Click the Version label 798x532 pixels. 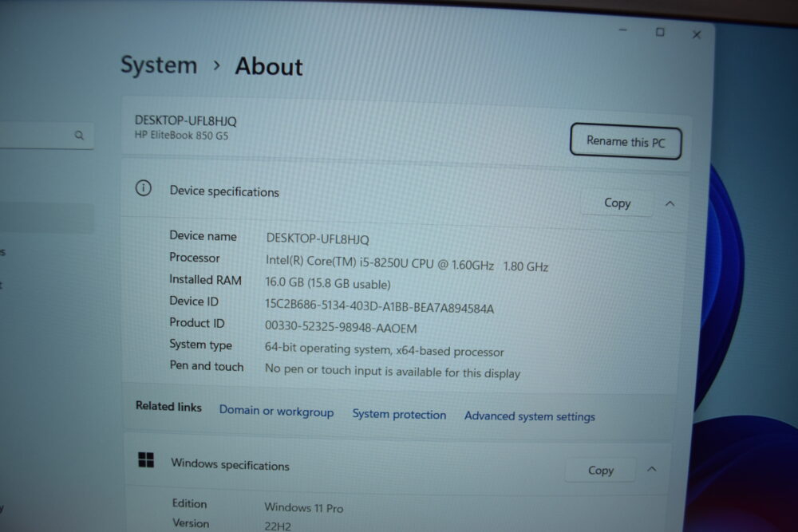point(191,523)
